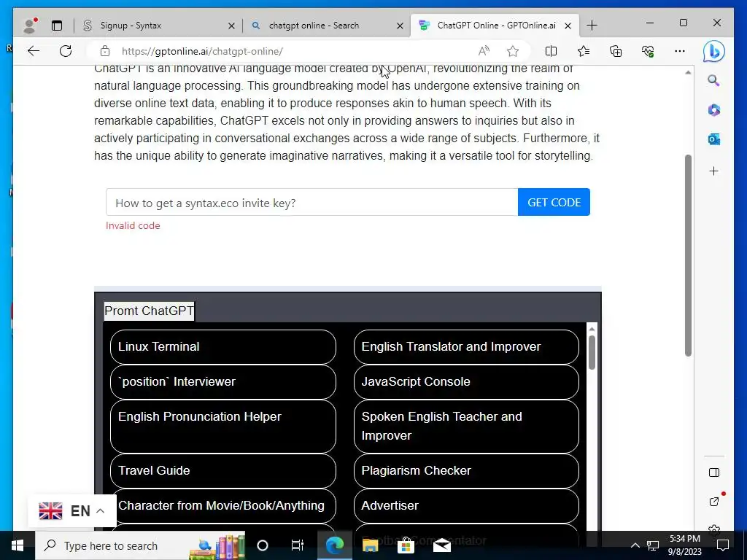Viewport: 747px width, 560px height.
Task: Open Task View on taskbar
Action: click(x=298, y=545)
